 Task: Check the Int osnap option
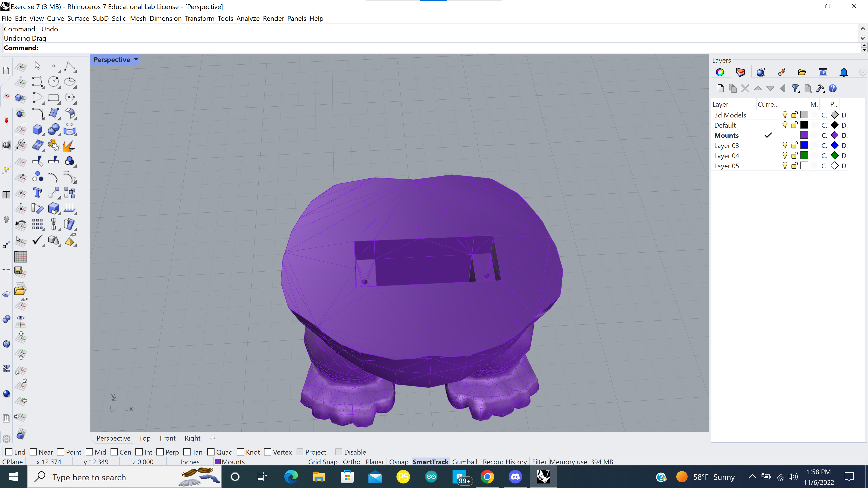click(x=139, y=452)
